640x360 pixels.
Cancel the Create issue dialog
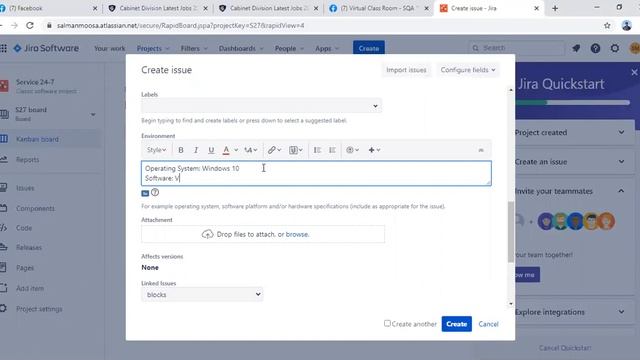coord(488,324)
